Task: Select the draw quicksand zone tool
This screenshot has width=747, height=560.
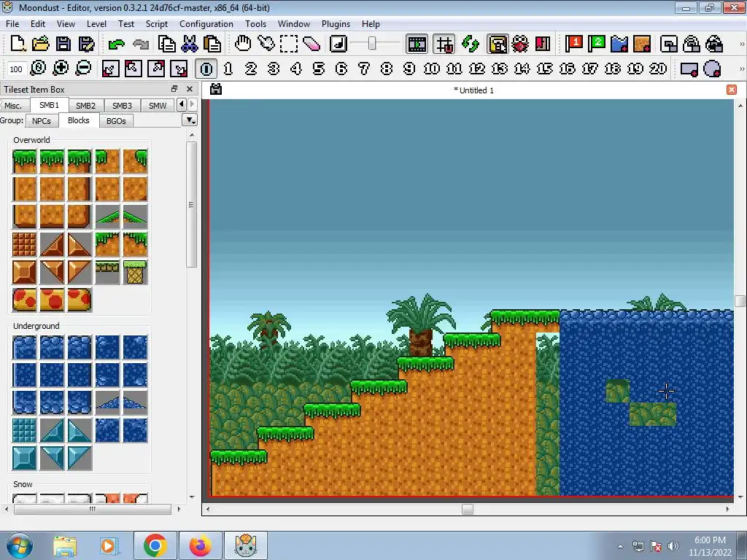Action: coord(642,44)
